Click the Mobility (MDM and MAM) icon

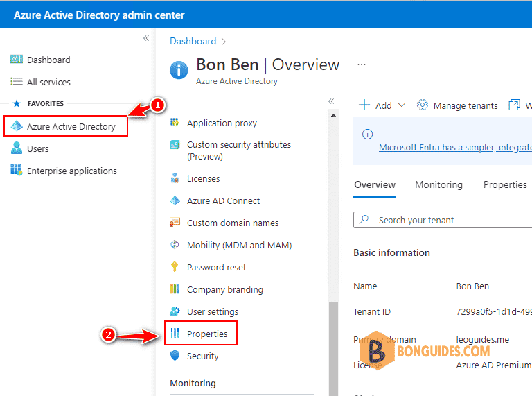pyautogui.click(x=175, y=245)
